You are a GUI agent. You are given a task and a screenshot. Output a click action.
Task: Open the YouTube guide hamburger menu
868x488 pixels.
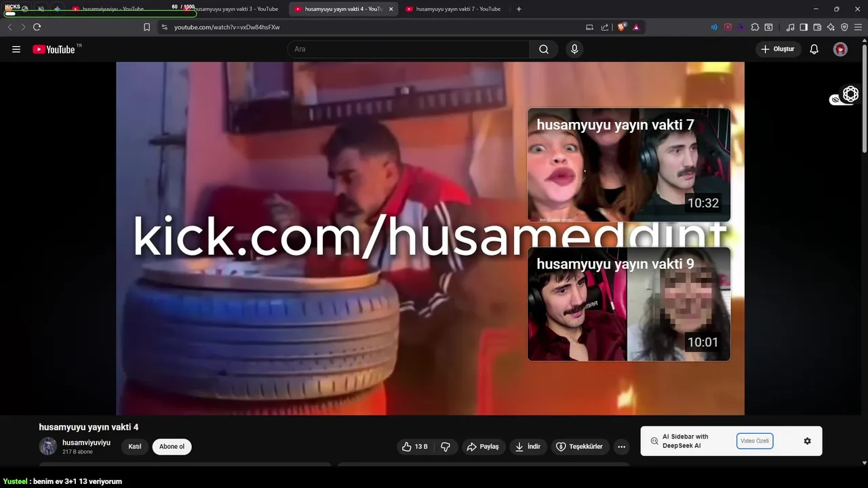click(x=16, y=49)
